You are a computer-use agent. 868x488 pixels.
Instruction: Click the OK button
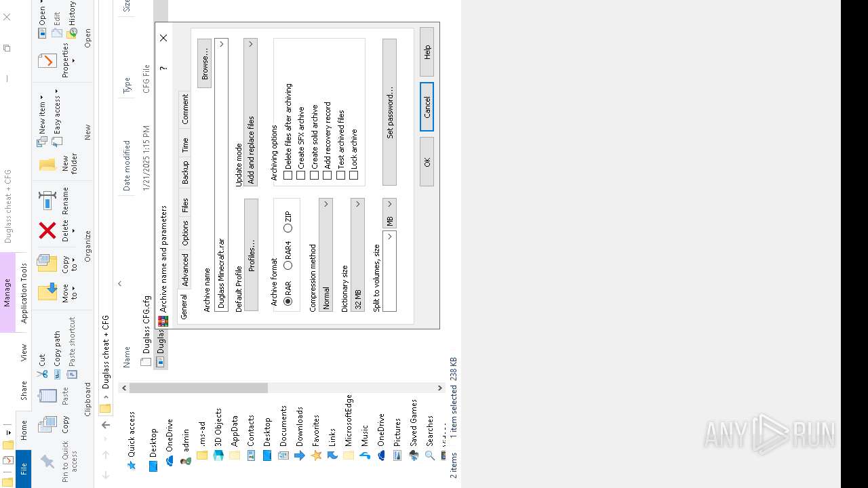click(427, 161)
